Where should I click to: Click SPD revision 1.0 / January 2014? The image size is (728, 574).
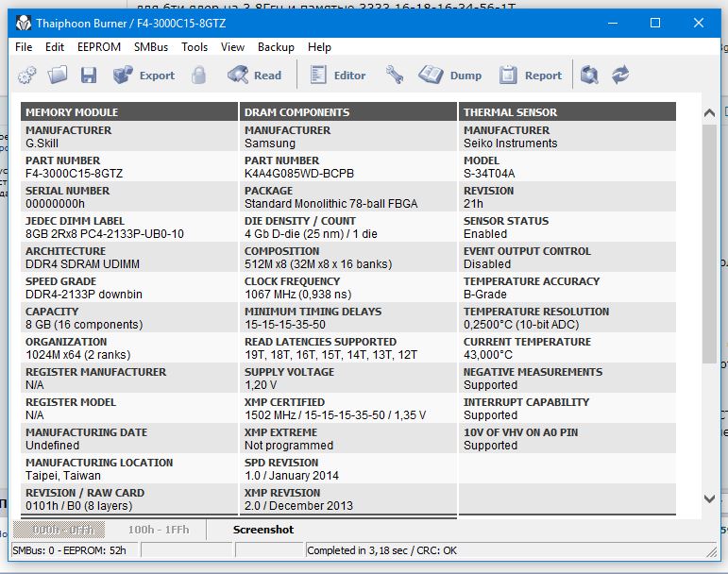(x=292, y=475)
